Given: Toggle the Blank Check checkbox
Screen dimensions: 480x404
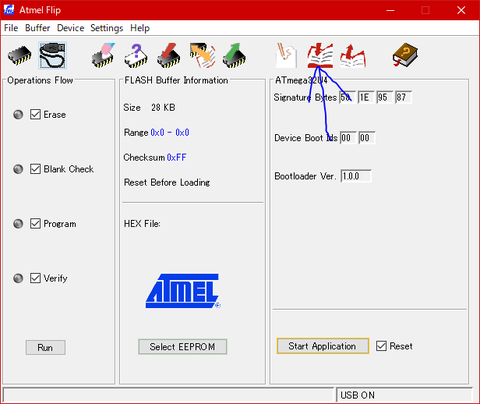Looking at the screenshot, I should pos(35,169).
